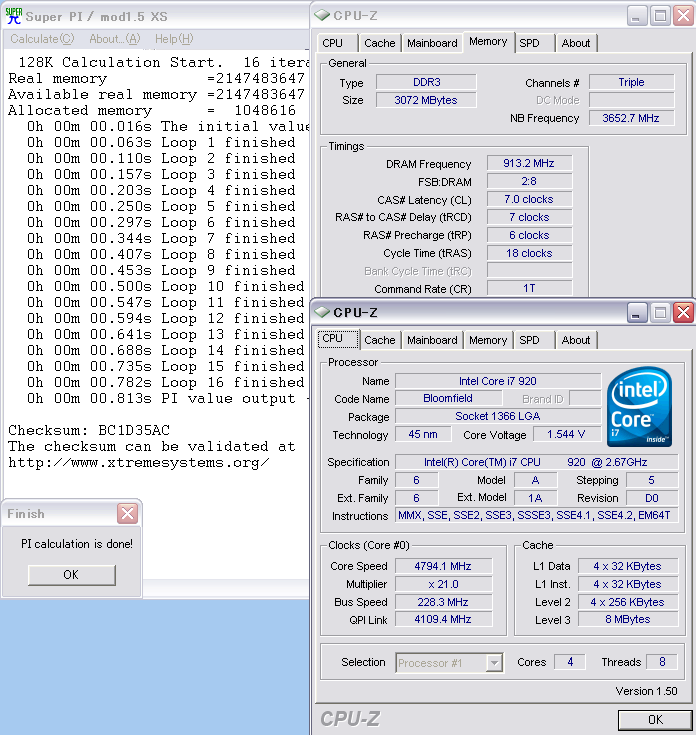
Task: Click the http://www.xtremesystems.org/ text
Action: click(x=139, y=463)
